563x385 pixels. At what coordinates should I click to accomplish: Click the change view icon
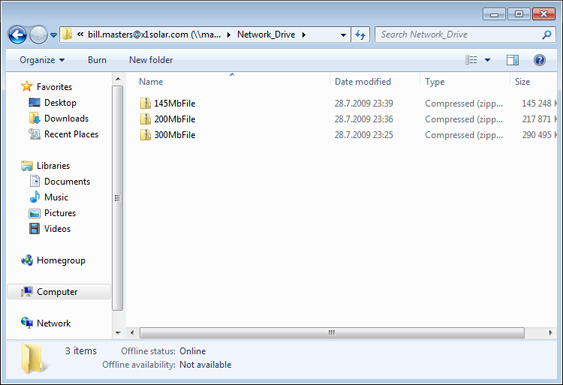471,60
